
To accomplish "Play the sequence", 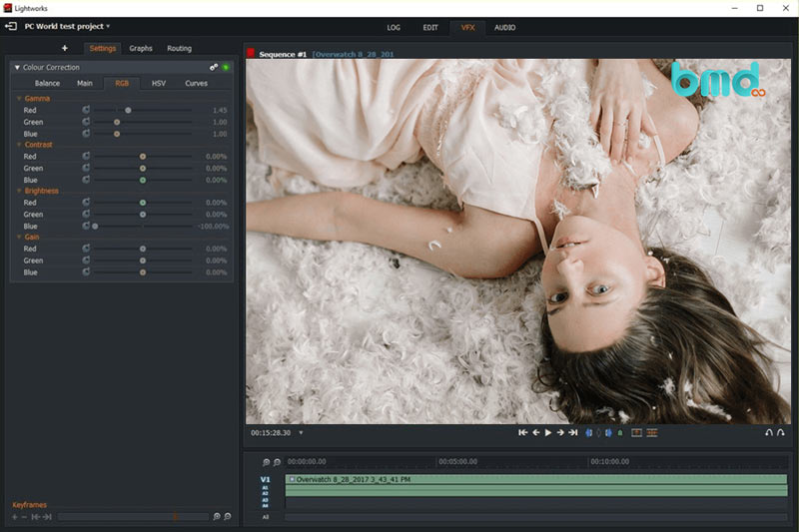I will tap(548, 433).
